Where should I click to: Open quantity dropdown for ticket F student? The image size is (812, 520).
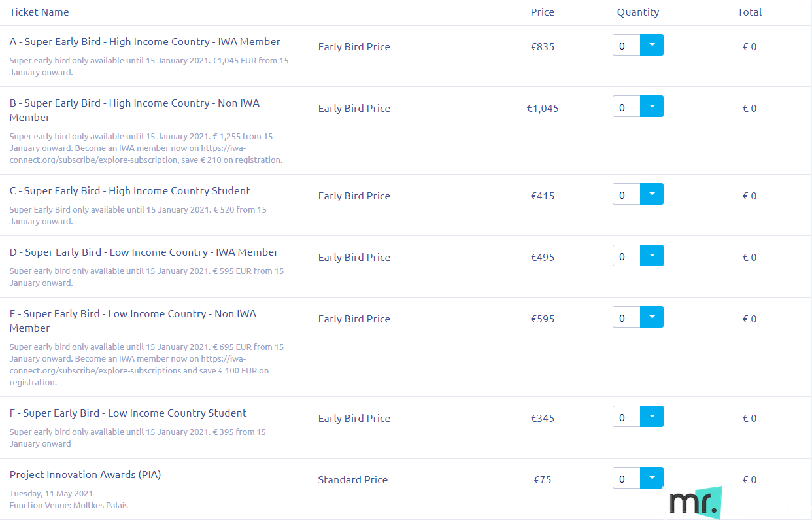tap(652, 417)
